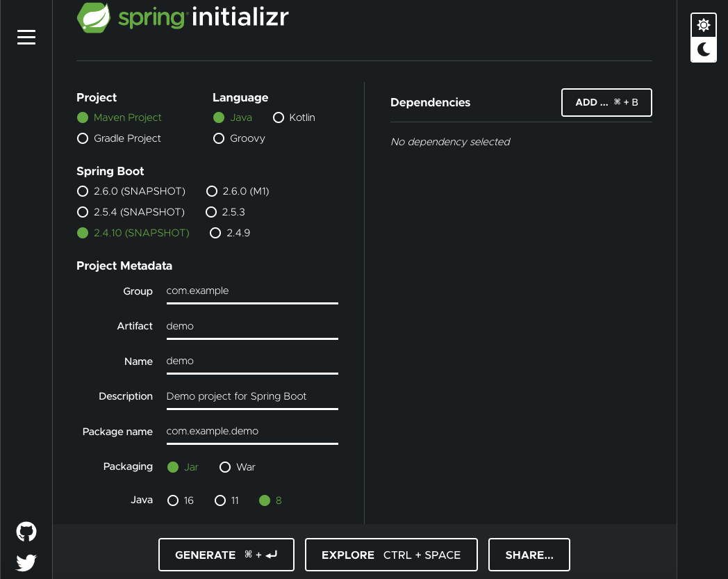The height and width of the screenshot is (579, 728).
Task: Click the Spring Boot heading
Action: pos(110,172)
